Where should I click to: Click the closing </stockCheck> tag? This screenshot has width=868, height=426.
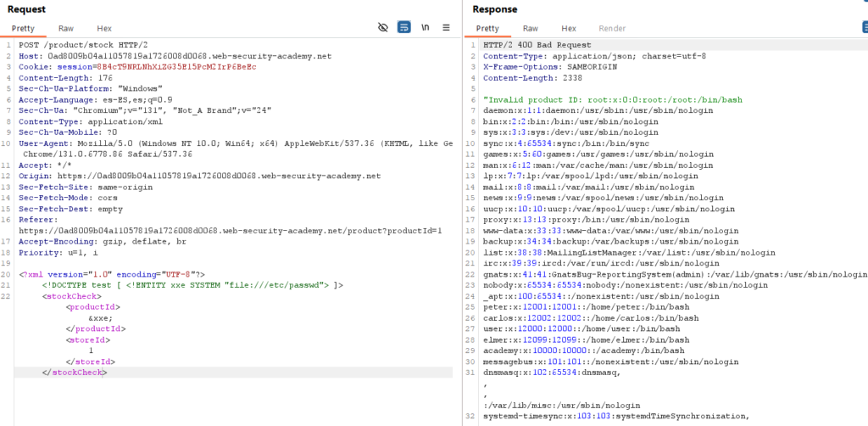click(75, 373)
